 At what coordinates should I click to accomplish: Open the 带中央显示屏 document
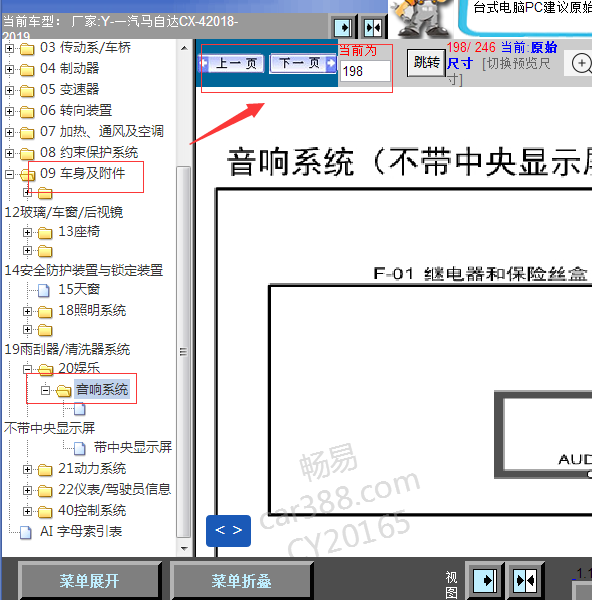[133, 447]
